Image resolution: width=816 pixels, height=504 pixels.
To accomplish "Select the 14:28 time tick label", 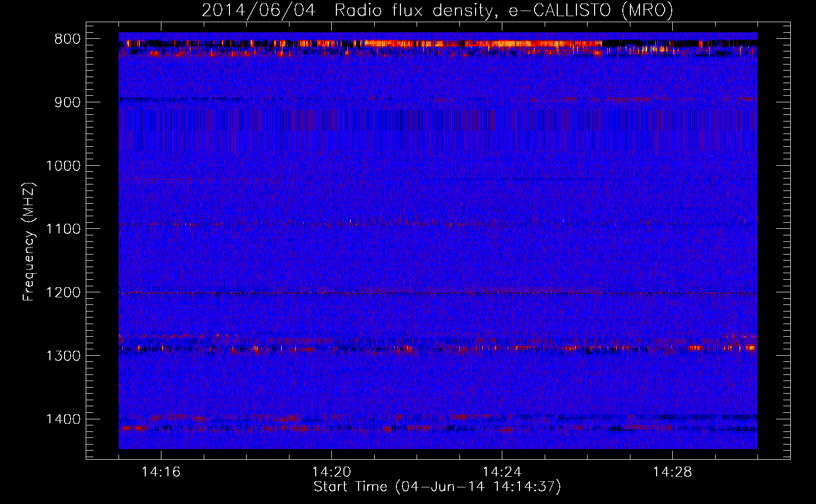I will 672,472.
